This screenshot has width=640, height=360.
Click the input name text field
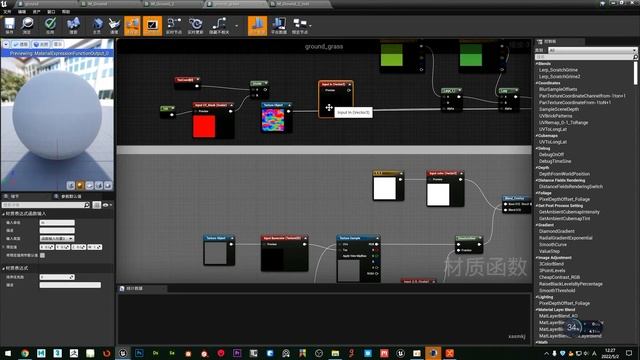pyautogui.click(x=57, y=222)
